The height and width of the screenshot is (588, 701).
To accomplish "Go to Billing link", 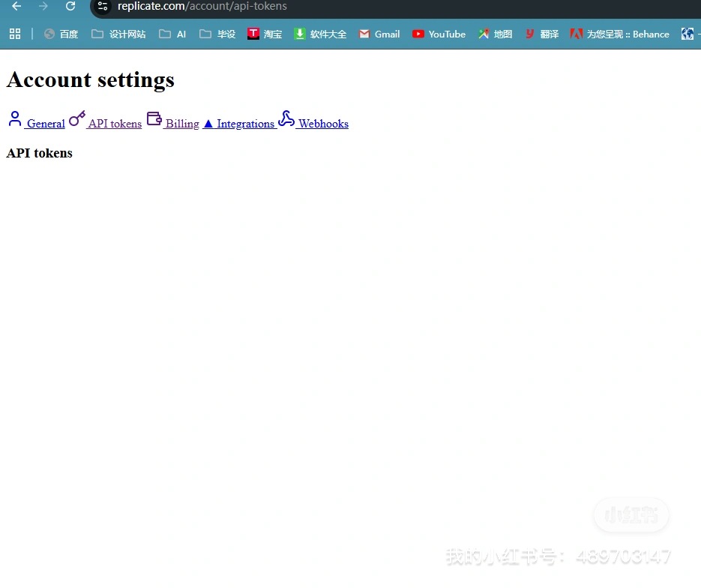I will [182, 124].
